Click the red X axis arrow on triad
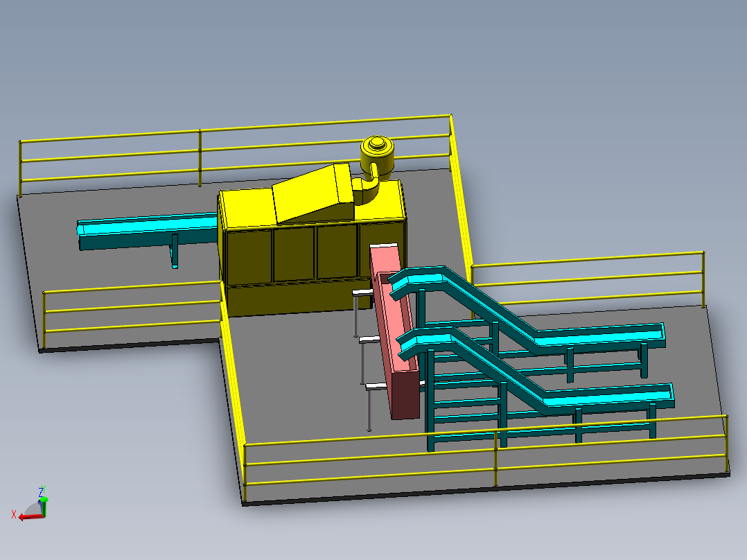The height and width of the screenshot is (560, 747). point(30,516)
